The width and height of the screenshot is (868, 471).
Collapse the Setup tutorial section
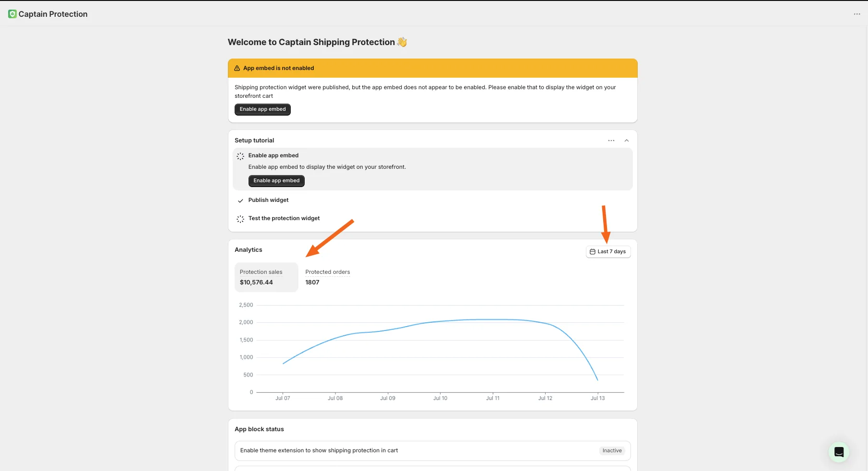coord(627,141)
